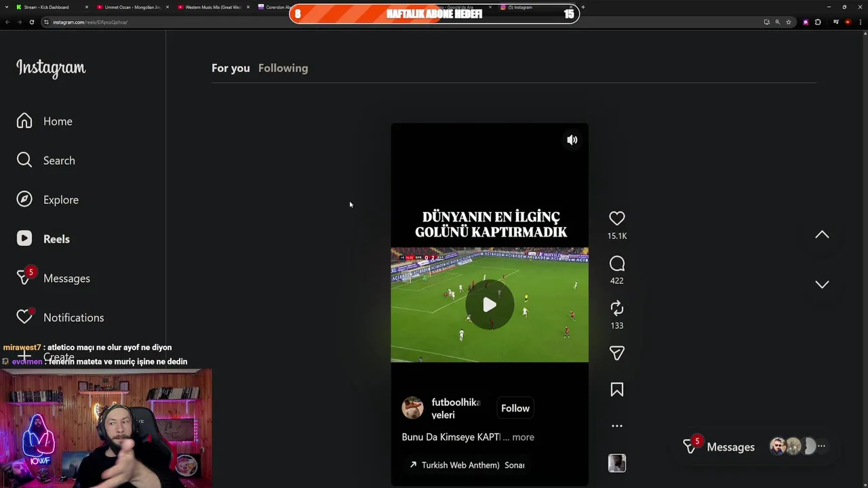Open Search in the Instagram sidebar

point(45,161)
